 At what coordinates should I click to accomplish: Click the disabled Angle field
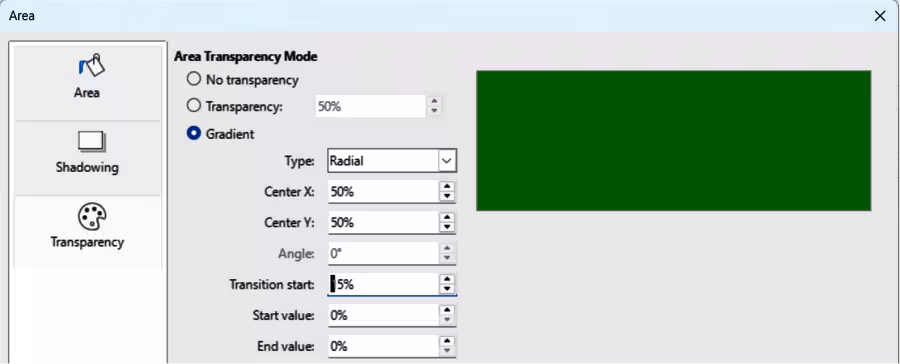coord(383,253)
